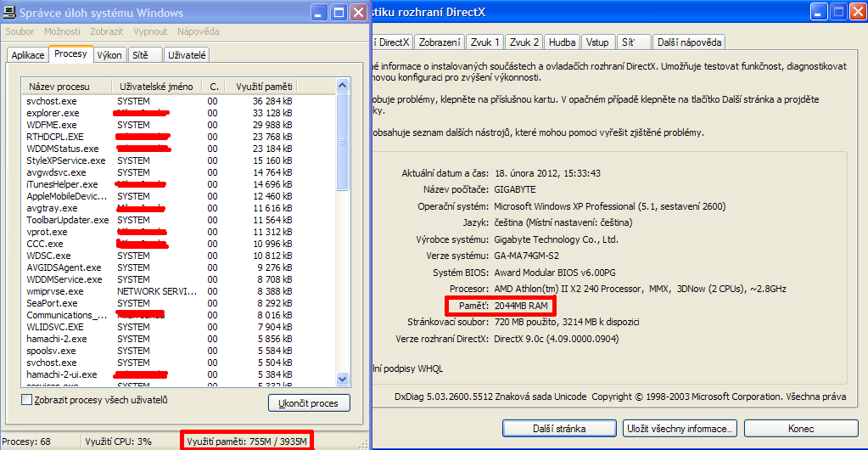Minimize the DirectX diagnostic window

click(x=818, y=12)
